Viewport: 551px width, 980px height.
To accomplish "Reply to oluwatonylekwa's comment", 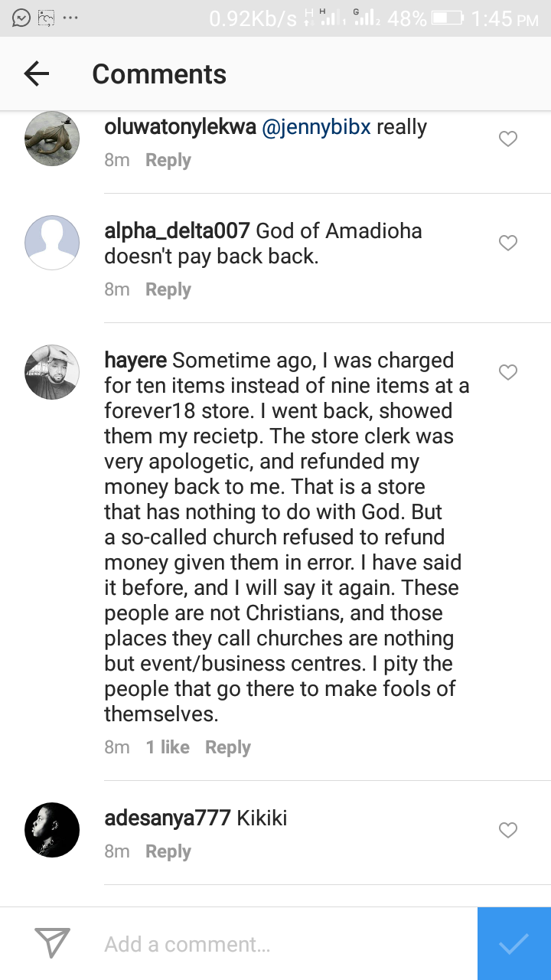I will 168,160.
